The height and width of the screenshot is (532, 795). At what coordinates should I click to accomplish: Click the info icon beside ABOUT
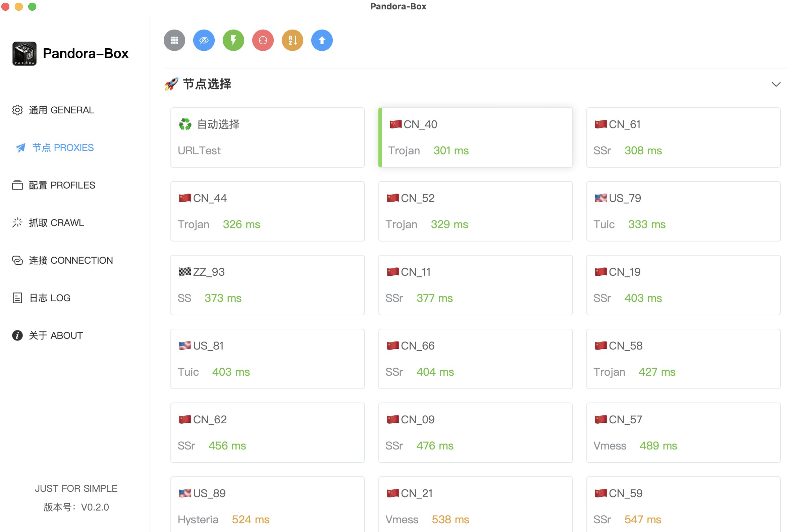click(x=17, y=335)
